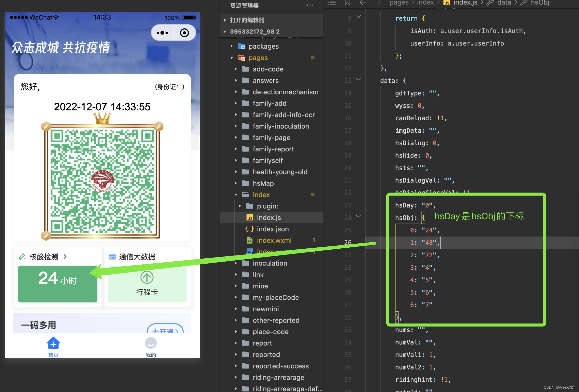Click line number 31 in the gutter

coord(348,305)
